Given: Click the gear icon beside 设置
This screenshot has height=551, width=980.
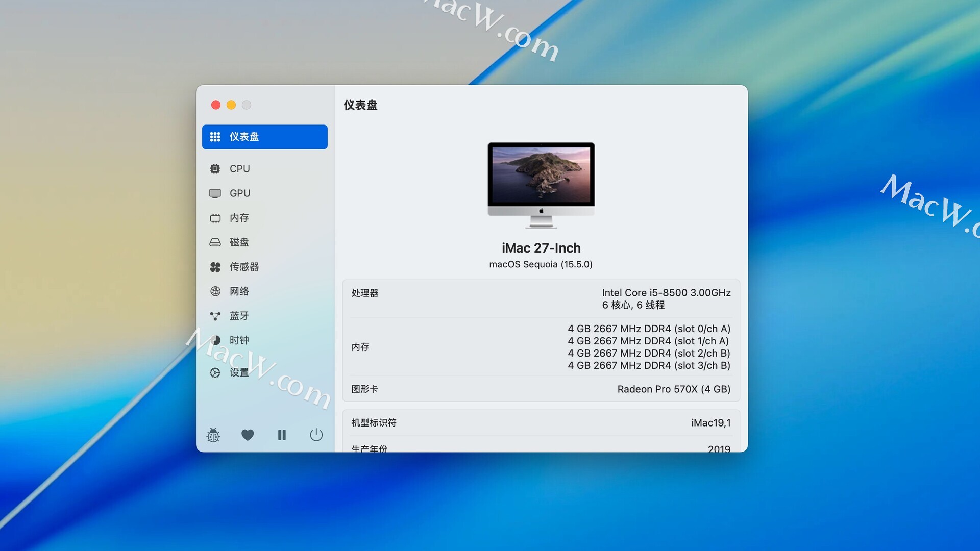Looking at the screenshot, I should pyautogui.click(x=215, y=373).
